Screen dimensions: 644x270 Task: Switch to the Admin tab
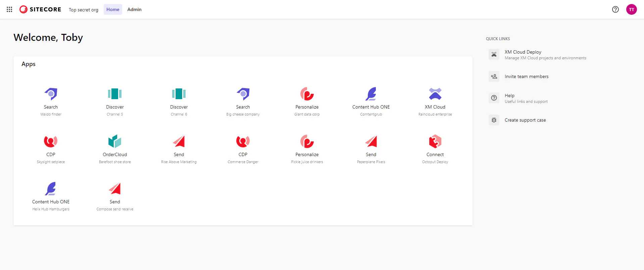[x=134, y=9]
